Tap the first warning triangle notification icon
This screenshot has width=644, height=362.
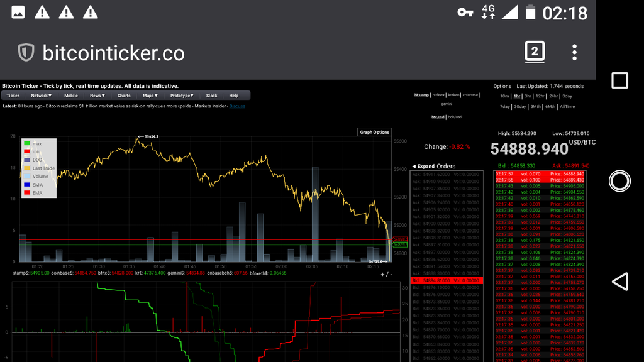(42, 13)
